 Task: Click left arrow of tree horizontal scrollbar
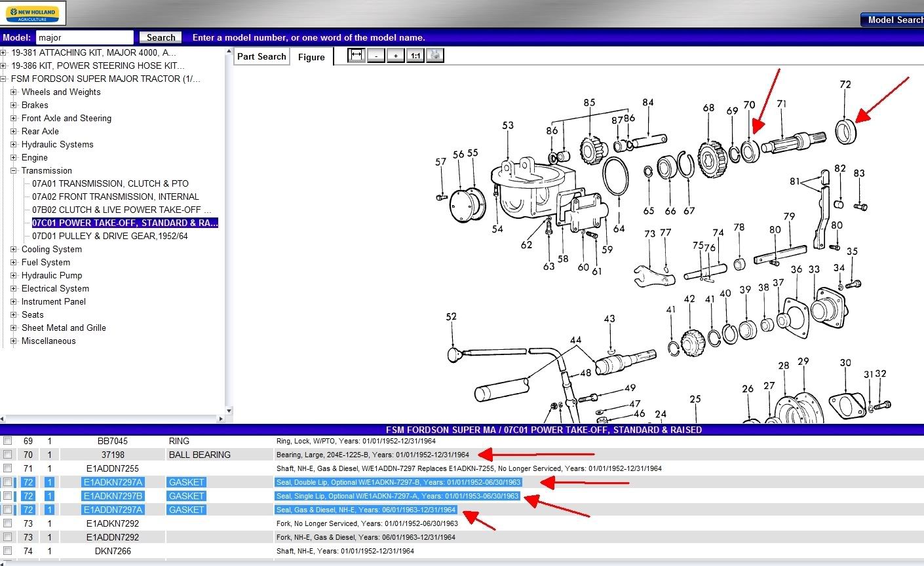(3, 419)
